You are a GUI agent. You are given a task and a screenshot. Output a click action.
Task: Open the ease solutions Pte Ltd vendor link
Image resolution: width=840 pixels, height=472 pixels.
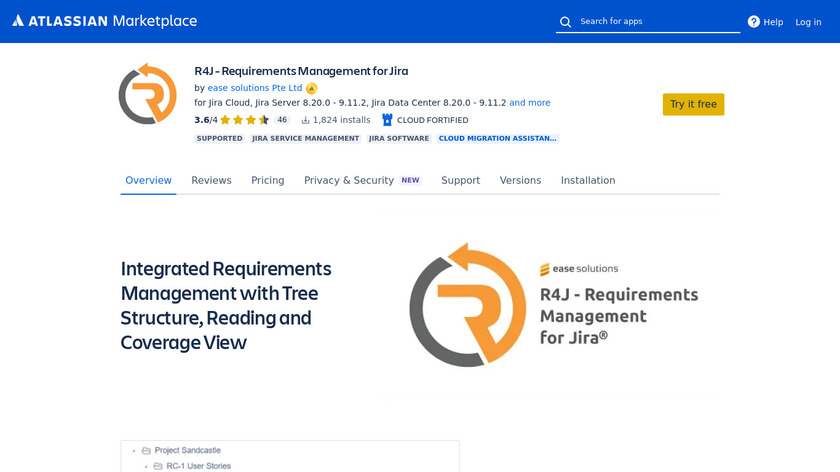(255, 88)
